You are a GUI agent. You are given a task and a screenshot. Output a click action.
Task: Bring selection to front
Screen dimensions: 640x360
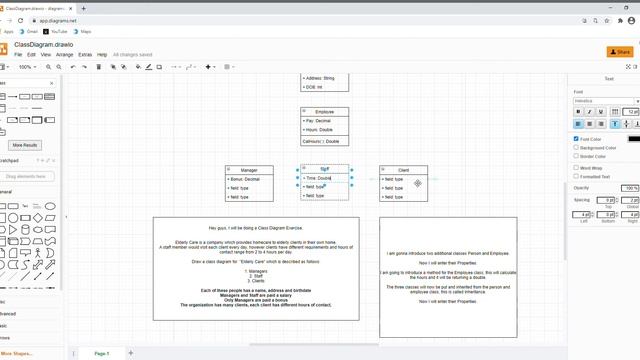point(113,67)
